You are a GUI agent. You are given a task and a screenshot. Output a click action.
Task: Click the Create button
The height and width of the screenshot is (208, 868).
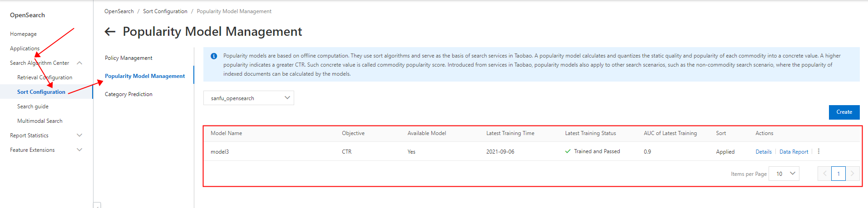point(844,112)
